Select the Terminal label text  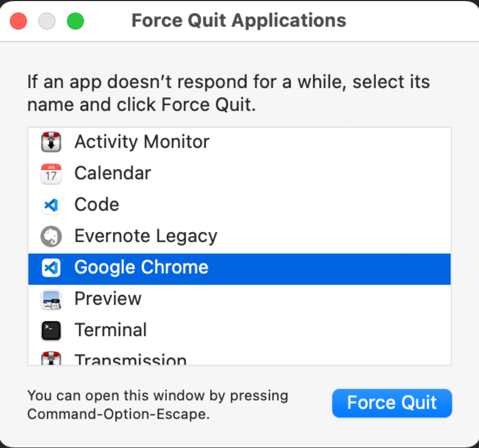tap(110, 330)
